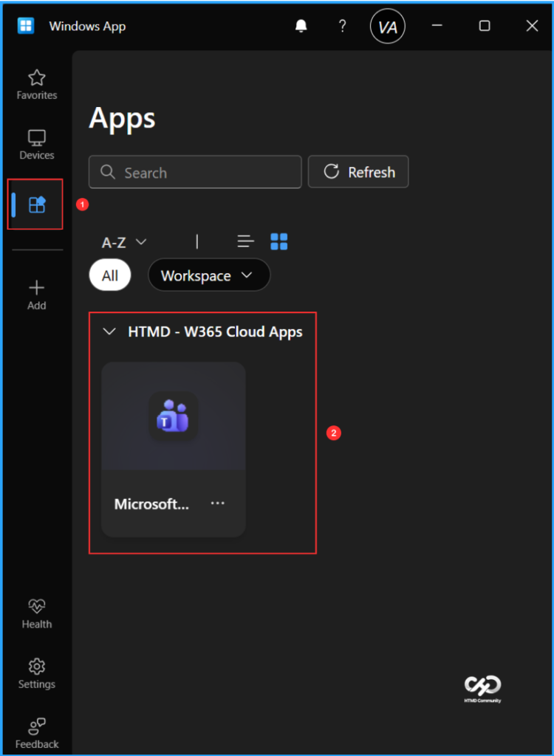The image size is (554, 756).
Task: Open more options for Microsoft Teams card
Action: pyautogui.click(x=218, y=503)
